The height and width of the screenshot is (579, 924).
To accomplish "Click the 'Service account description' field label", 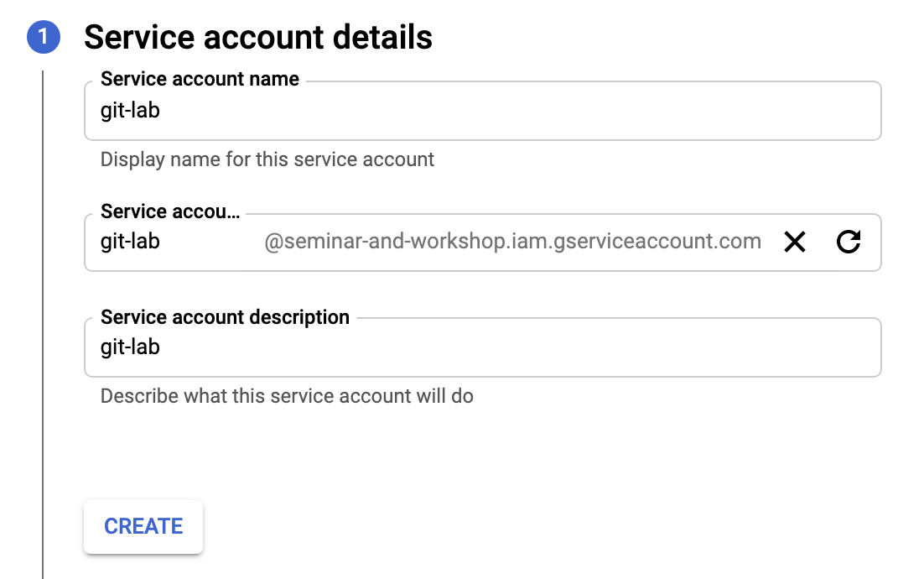I will (x=225, y=318).
